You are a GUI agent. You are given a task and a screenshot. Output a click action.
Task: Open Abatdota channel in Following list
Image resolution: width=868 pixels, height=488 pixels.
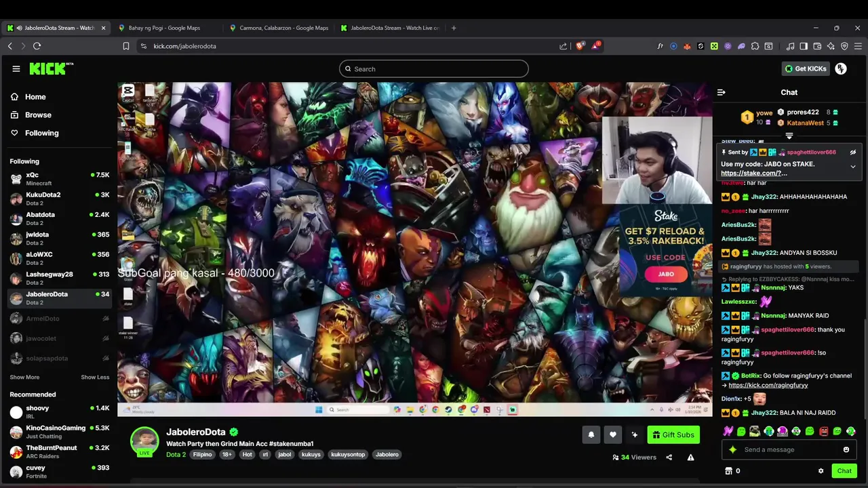tap(59, 218)
